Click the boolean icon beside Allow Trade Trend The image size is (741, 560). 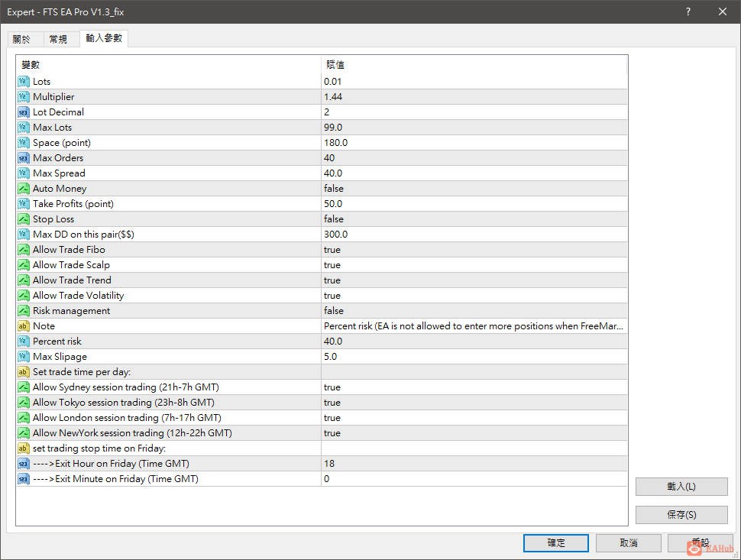click(x=23, y=280)
